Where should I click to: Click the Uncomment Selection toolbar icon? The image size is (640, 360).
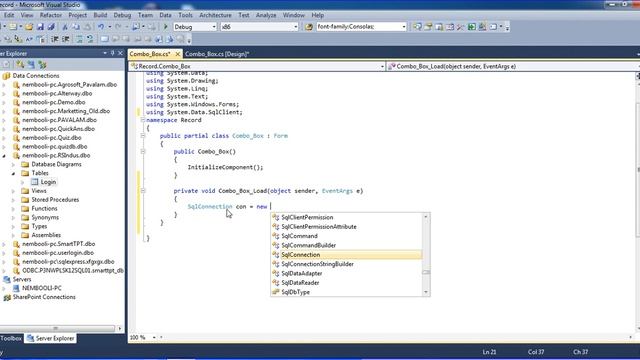coord(90,39)
